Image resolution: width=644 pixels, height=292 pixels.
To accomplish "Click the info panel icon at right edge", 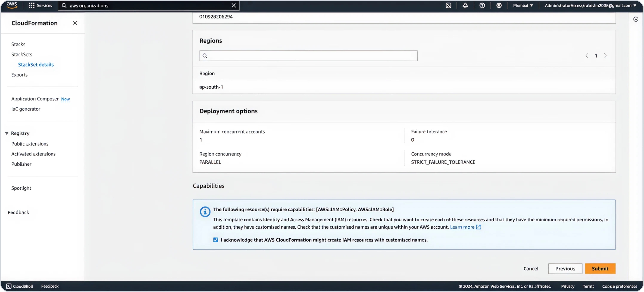I will [x=636, y=19].
